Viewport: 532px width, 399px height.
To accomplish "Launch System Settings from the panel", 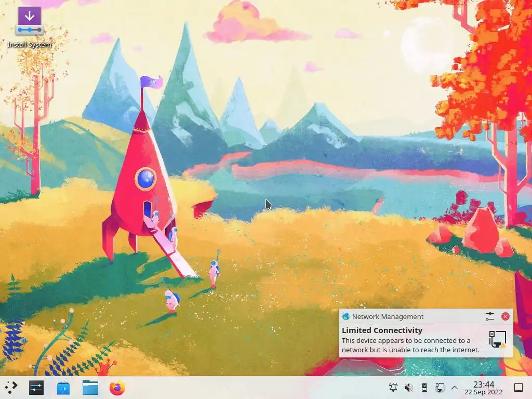I will (x=36, y=388).
